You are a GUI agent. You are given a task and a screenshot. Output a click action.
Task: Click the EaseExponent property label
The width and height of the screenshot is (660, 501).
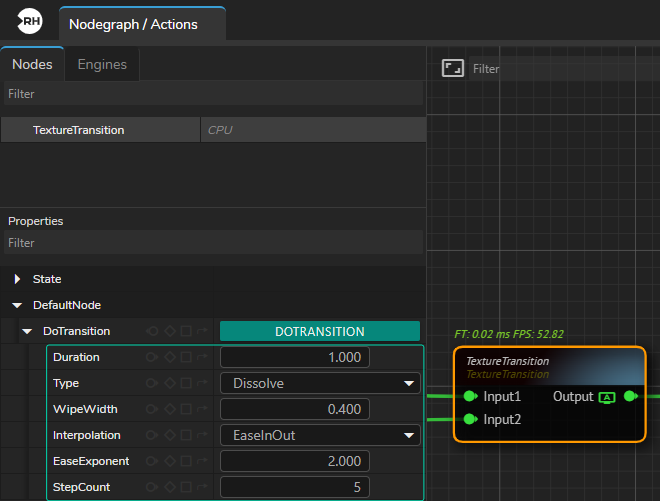click(91, 461)
